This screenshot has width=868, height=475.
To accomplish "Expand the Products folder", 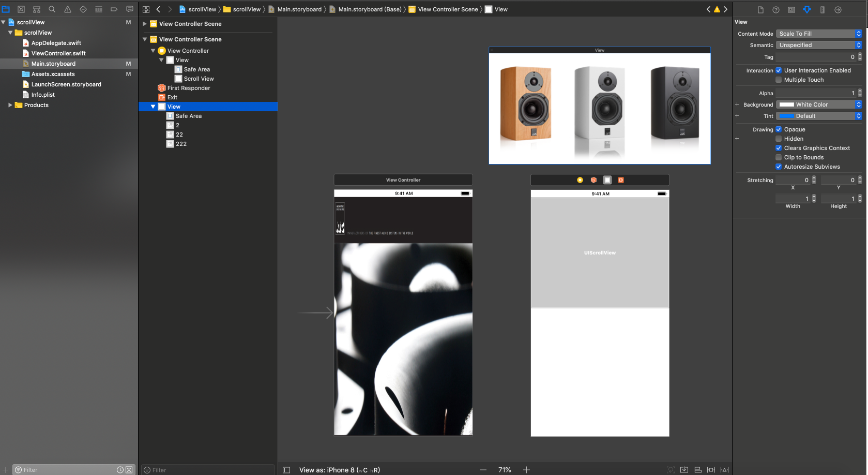I will click(10, 105).
